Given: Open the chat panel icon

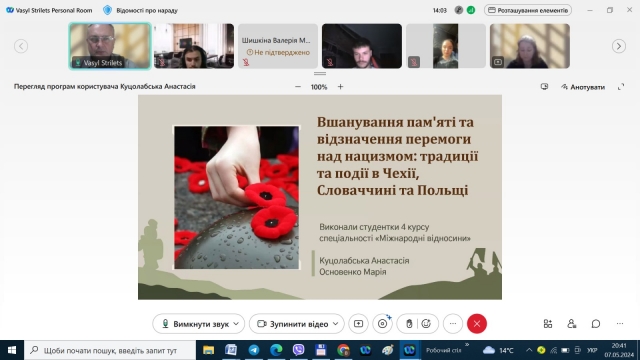Looking at the screenshot, I should click(596, 324).
